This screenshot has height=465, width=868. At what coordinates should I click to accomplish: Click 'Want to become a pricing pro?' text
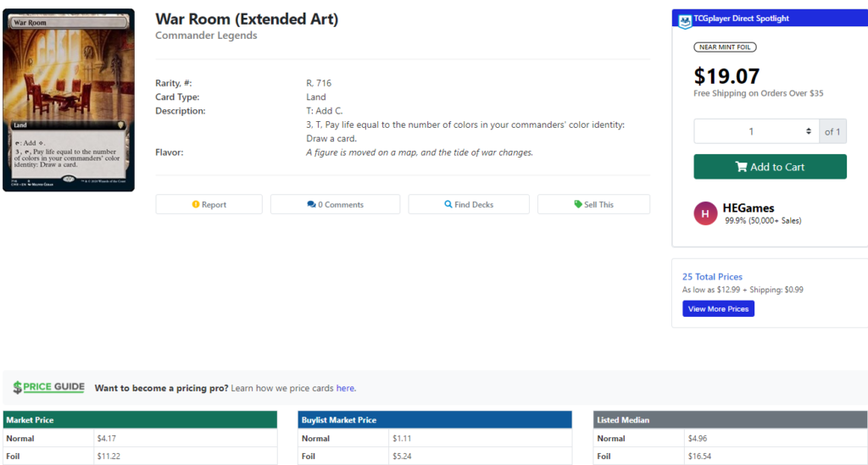161,388
